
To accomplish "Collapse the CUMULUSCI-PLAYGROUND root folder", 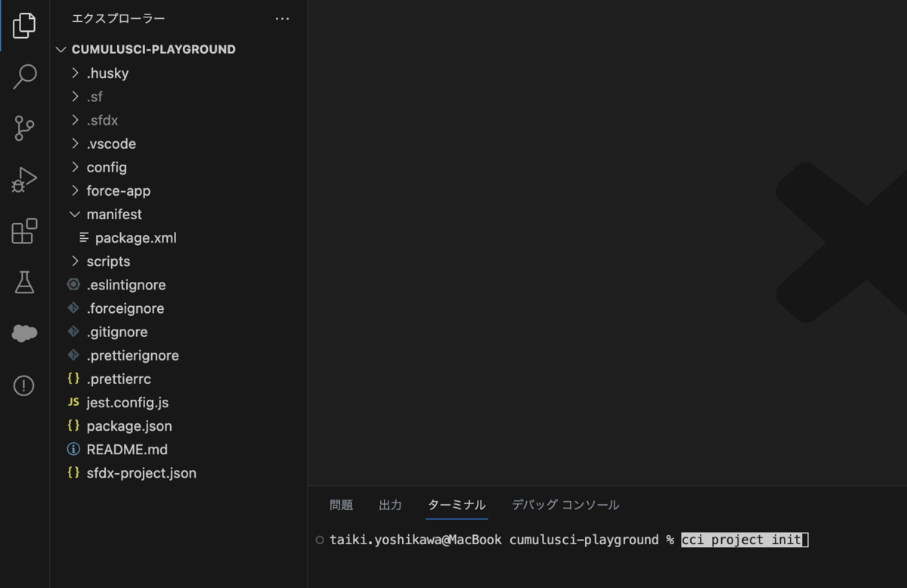I will (x=61, y=49).
